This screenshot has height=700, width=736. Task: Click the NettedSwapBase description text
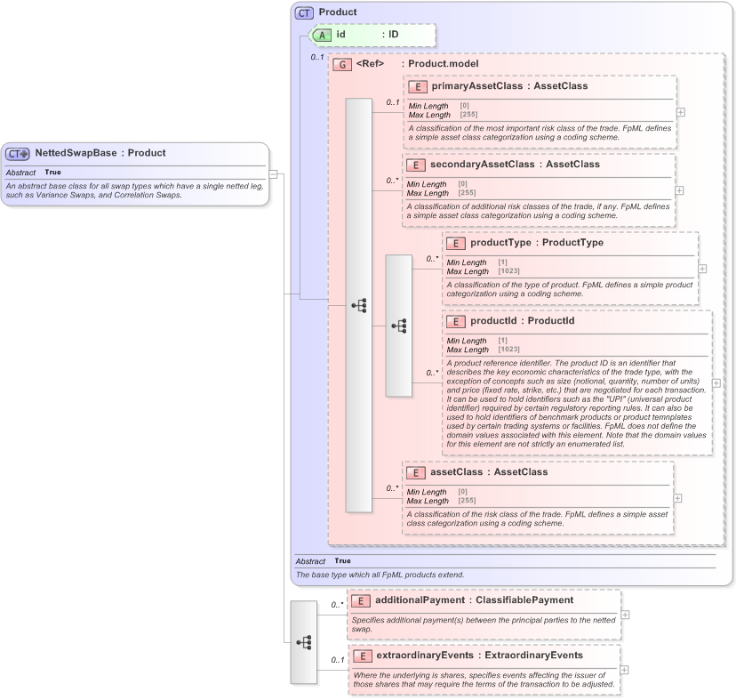pyautogui.click(x=135, y=190)
